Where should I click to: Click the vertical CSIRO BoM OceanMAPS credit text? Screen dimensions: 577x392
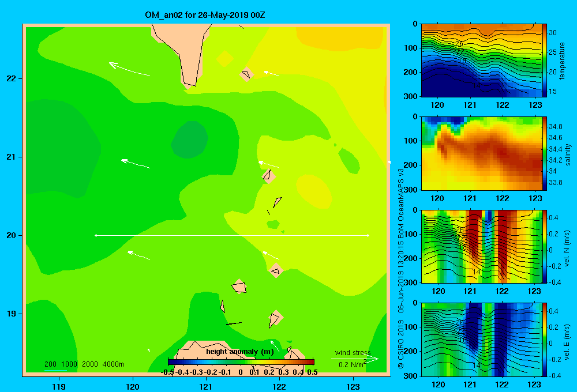401,269
